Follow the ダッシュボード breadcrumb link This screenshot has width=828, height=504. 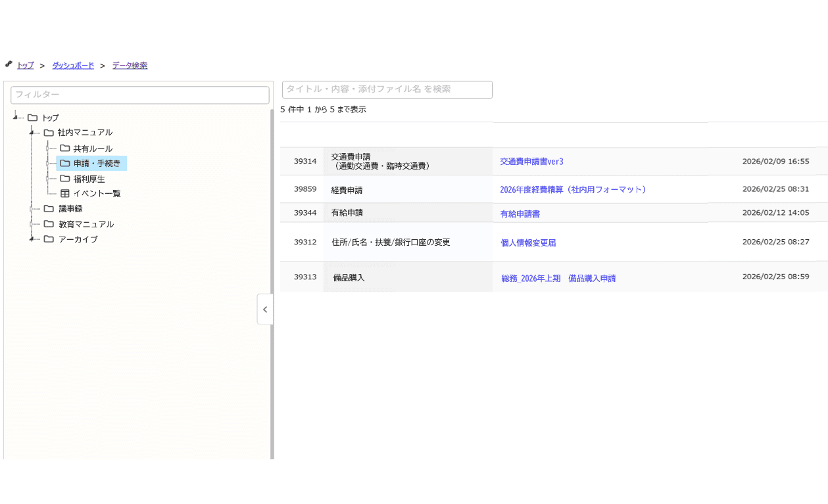[72, 65]
